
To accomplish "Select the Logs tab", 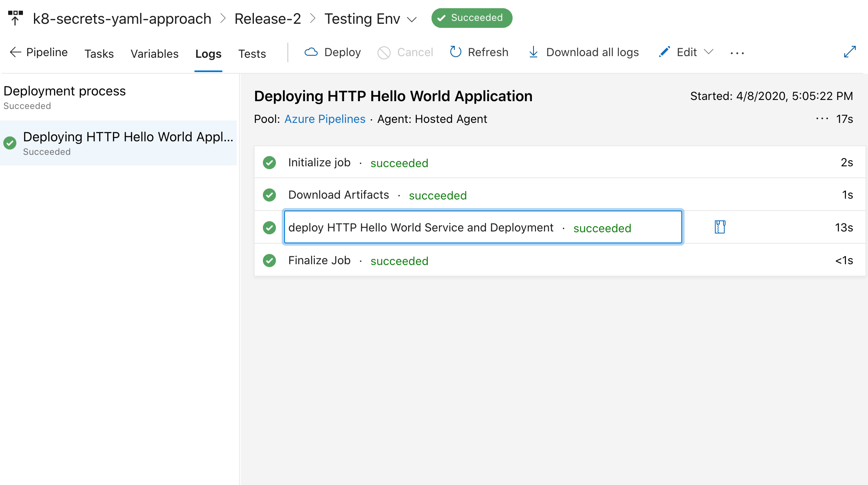I will (208, 54).
